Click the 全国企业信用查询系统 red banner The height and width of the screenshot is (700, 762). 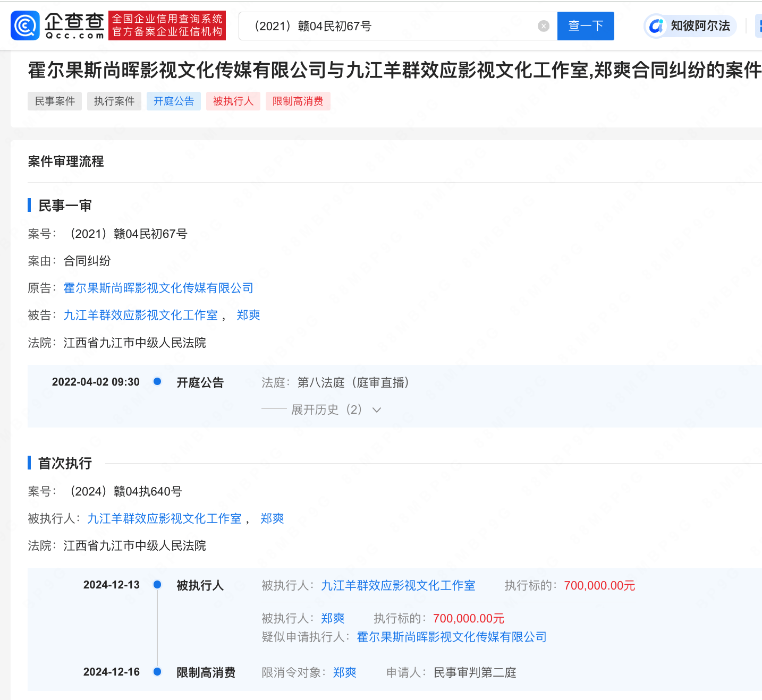click(167, 25)
